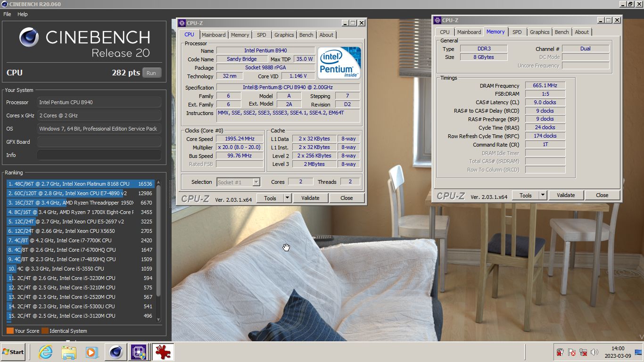Click the Code Name value Sandy Bridge
Viewport: 644px width, 362px height.
coord(242,59)
